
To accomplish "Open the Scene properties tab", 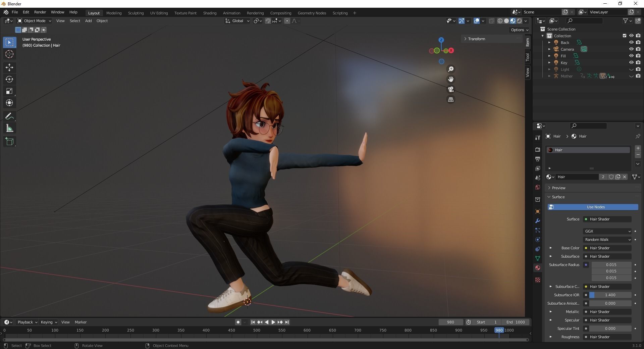I will pyautogui.click(x=538, y=178).
